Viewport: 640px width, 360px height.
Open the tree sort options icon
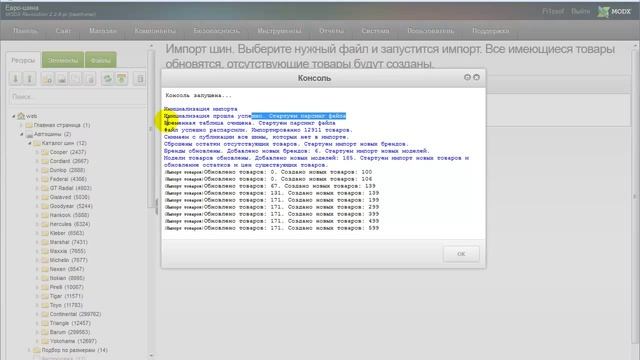point(122,78)
